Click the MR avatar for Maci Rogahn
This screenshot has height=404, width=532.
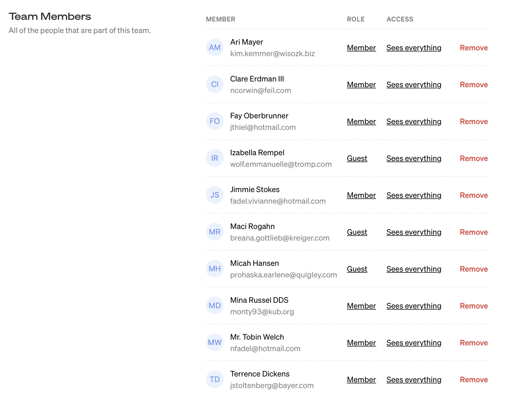215,232
